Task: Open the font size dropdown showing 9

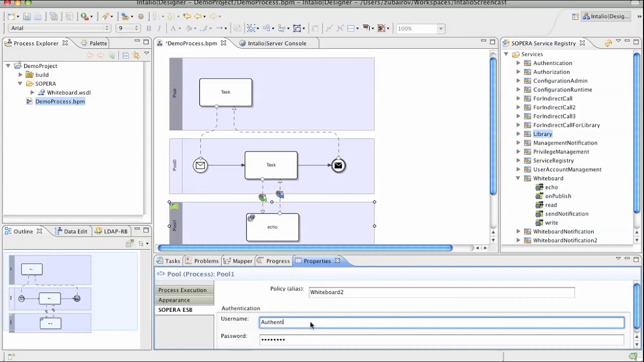Action: (x=128, y=29)
